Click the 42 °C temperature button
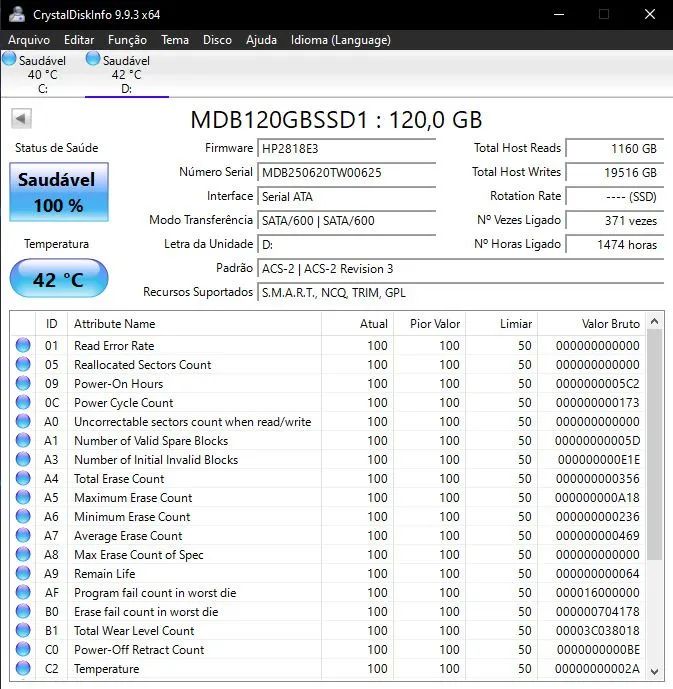 pos(59,278)
